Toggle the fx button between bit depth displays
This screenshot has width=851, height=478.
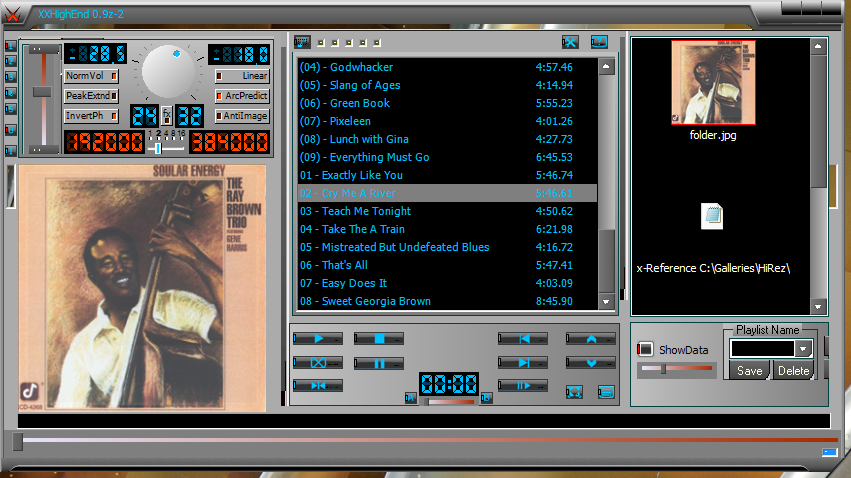tap(167, 116)
